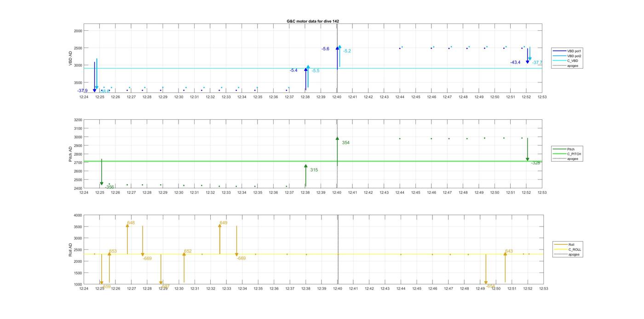Click the title 'G&C motor data for dive 142'
Viewport: 644px width, 319px height.
[313, 21]
